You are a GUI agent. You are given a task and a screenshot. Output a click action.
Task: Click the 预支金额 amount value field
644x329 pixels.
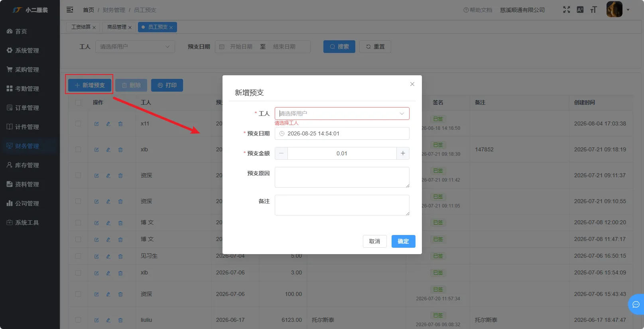[342, 153]
